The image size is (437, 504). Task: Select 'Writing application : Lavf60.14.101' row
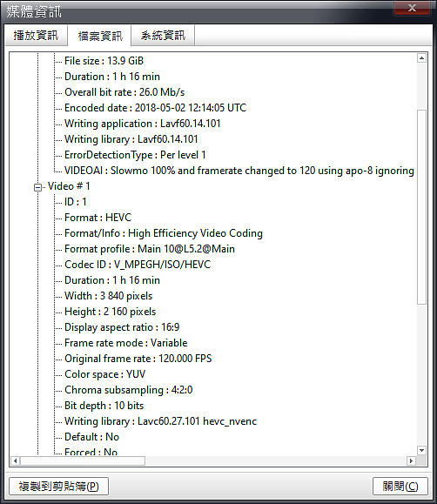coord(143,124)
